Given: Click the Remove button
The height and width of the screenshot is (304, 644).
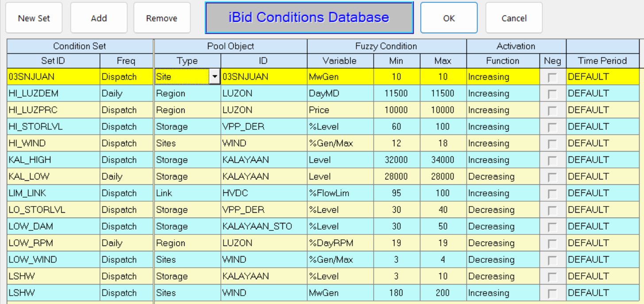Looking at the screenshot, I should [x=162, y=18].
